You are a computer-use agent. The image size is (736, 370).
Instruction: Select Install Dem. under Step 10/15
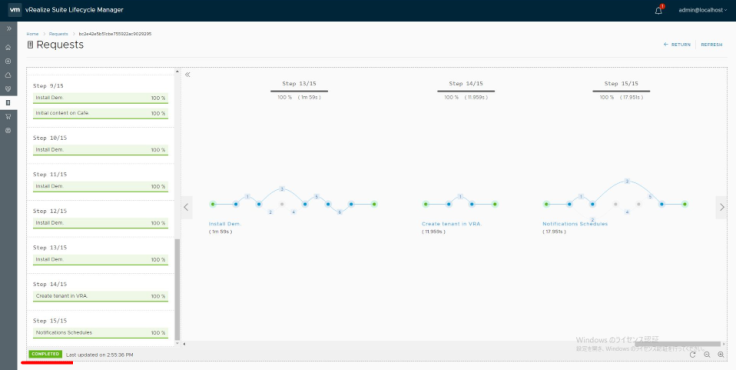pos(100,150)
